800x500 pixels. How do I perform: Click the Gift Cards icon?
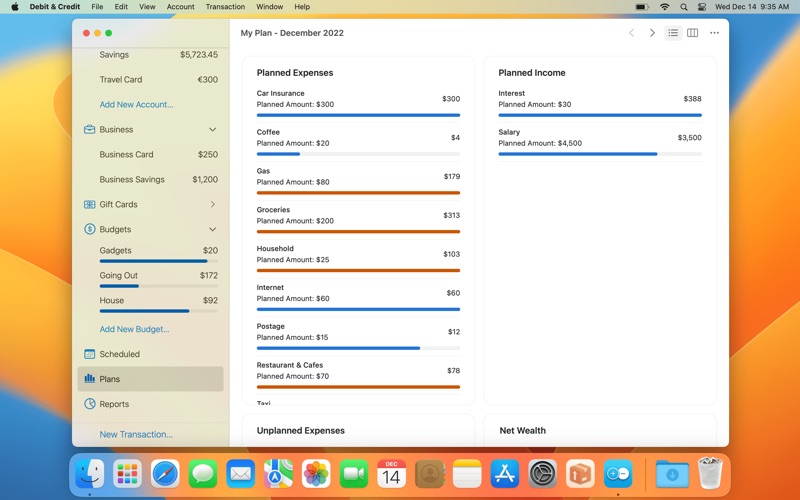click(x=89, y=204)
